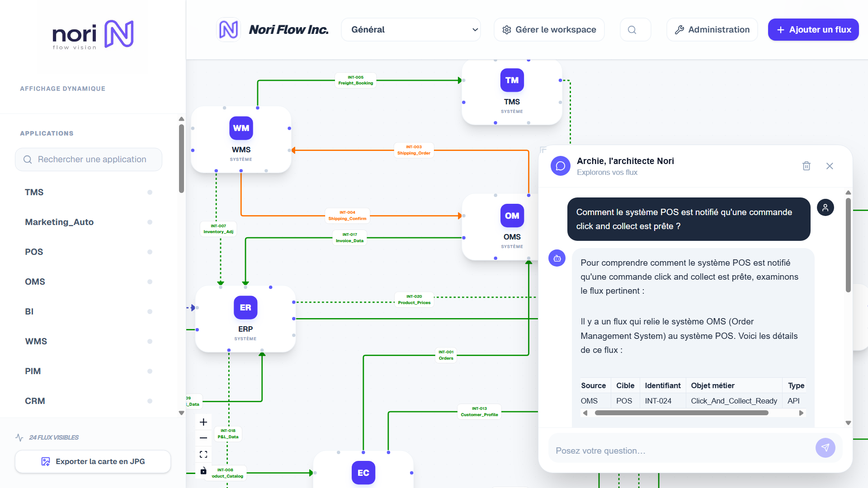Click the Nori Flow Inc. logo icon
This screenshot has height=488, width=868.
[x=228, y=30]
